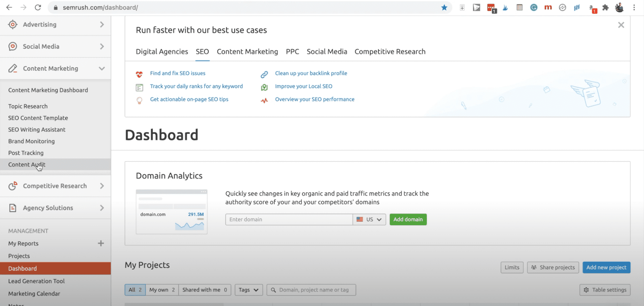Expand the Competitive Research section chevron
644x306 pixels.
(x=102, y=186)
